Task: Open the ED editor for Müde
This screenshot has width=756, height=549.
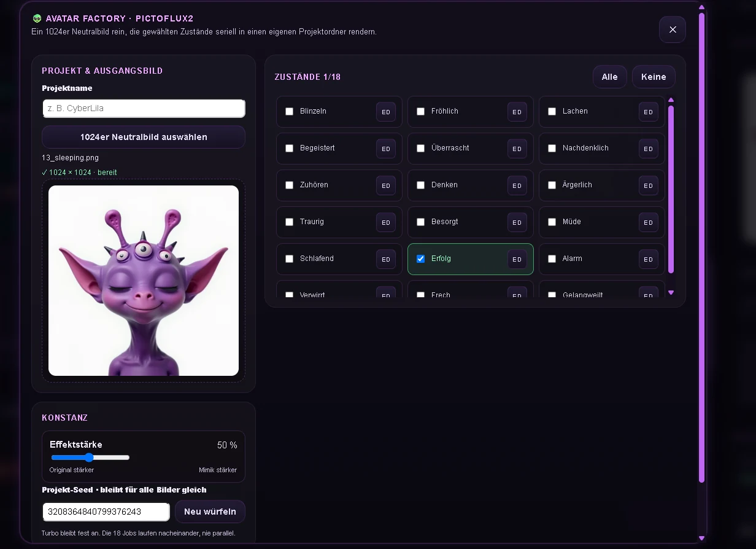Action: tap(649, 222)
